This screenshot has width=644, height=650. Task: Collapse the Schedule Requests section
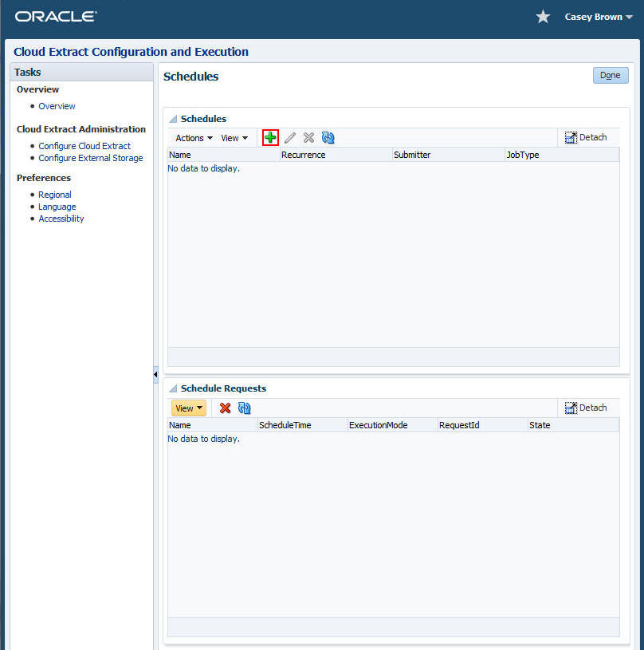pyautogui.click(x=173, y=388)
